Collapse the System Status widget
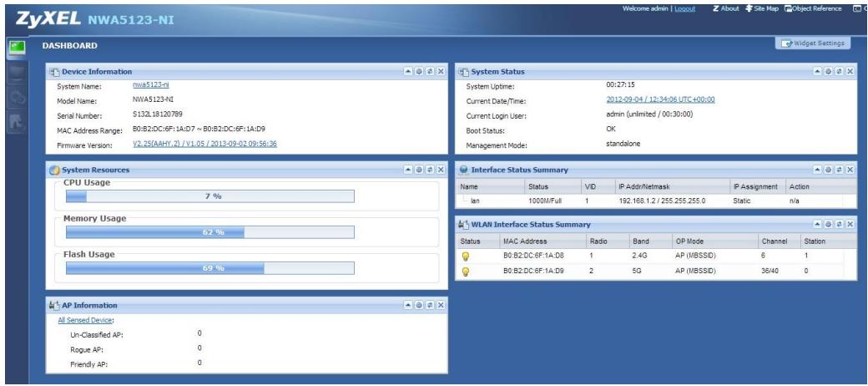The image size is (868, 386). 817,72
